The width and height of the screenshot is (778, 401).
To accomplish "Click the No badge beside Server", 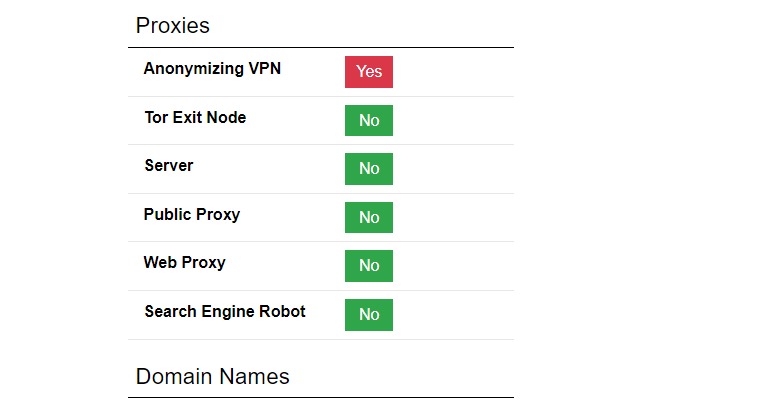I will (x=369, y=169).
